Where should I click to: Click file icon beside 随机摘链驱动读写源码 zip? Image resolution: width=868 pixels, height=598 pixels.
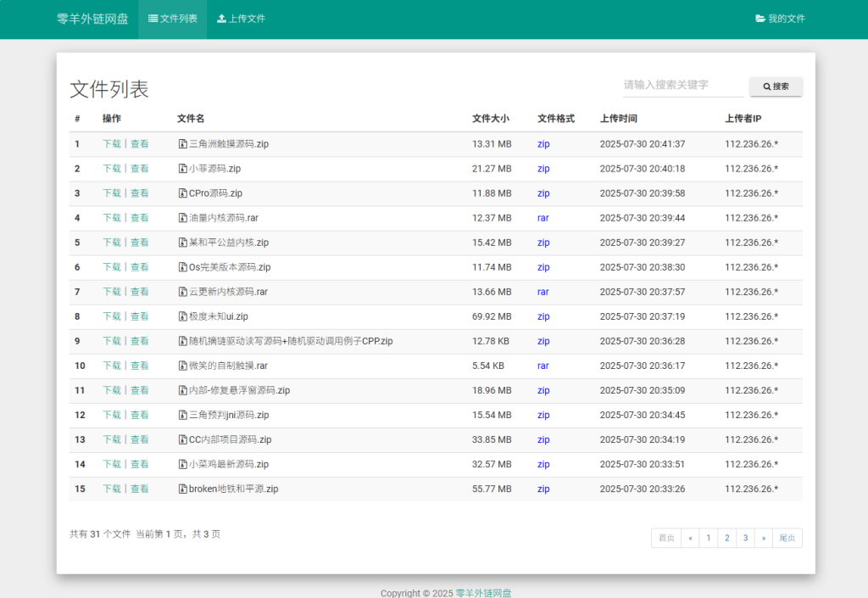(x=183, y=341)
